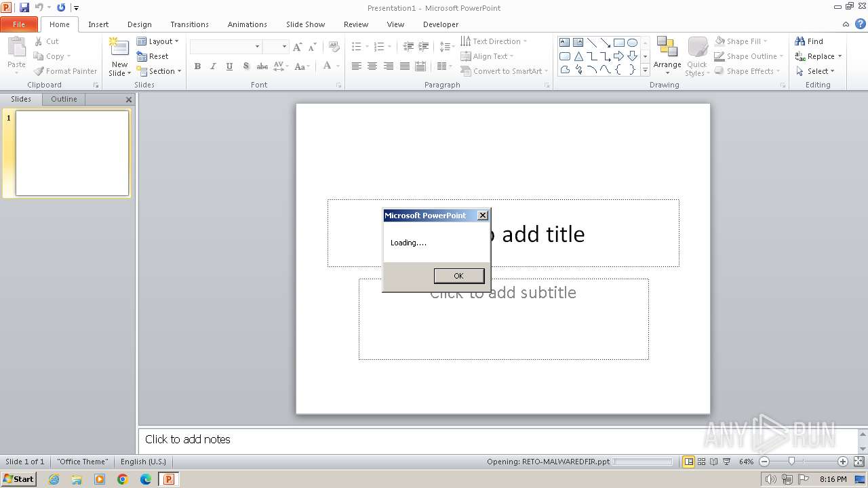Image resolution: width=868 pixels, height=488 pixels.
Task: Click the Windows Start button
Action: coord(18,479)
